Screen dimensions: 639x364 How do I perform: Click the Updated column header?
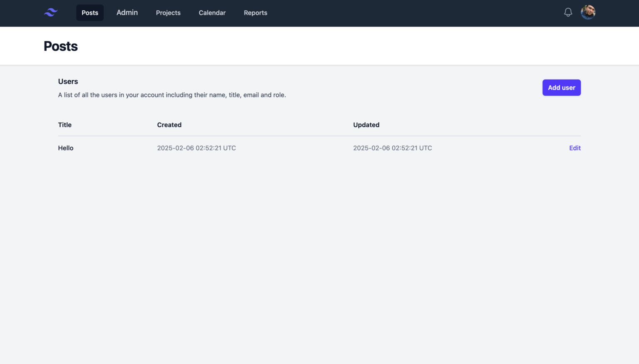(x=366, y=125)
